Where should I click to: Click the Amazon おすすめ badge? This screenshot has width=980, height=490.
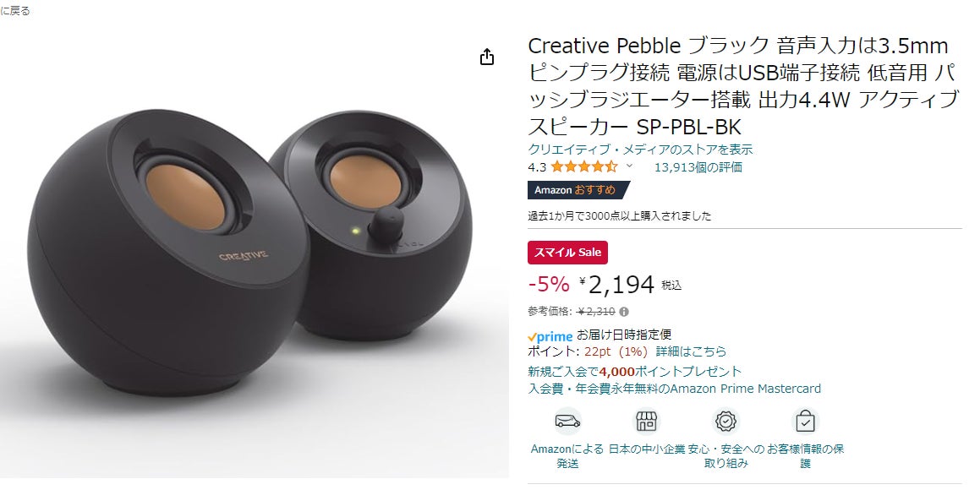click(578, 190)
